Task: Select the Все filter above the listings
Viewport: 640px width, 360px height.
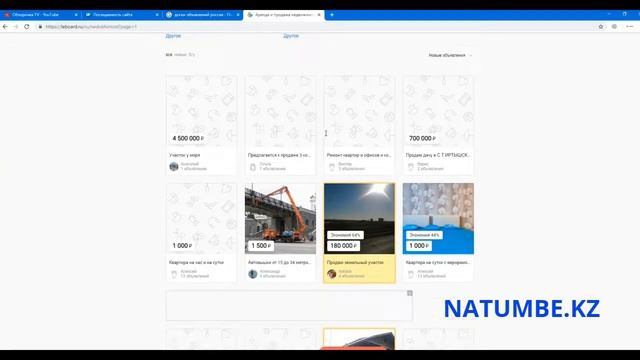Action: (x=169, y=55)
